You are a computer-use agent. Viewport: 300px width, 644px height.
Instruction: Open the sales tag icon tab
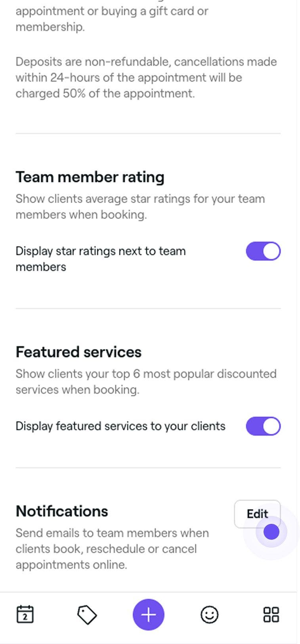click(x=87, y=615)
